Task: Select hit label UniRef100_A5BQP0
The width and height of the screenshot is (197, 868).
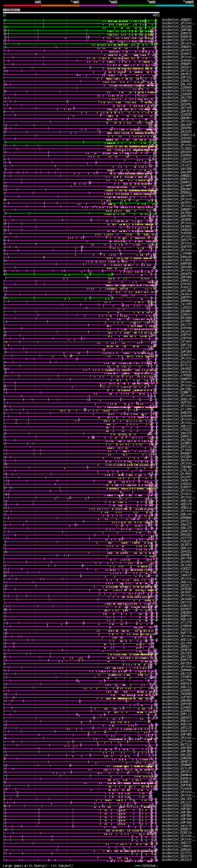Action: (x=177, y=64)
